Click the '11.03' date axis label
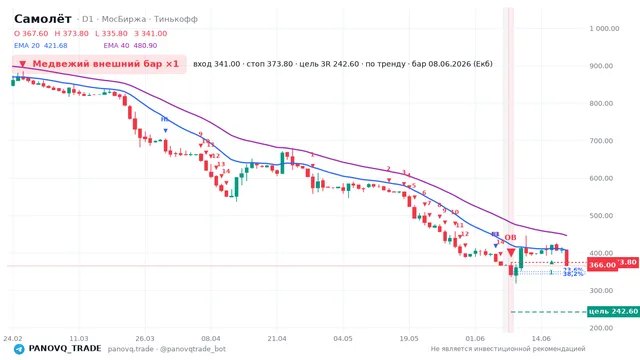 click(79, 338)
